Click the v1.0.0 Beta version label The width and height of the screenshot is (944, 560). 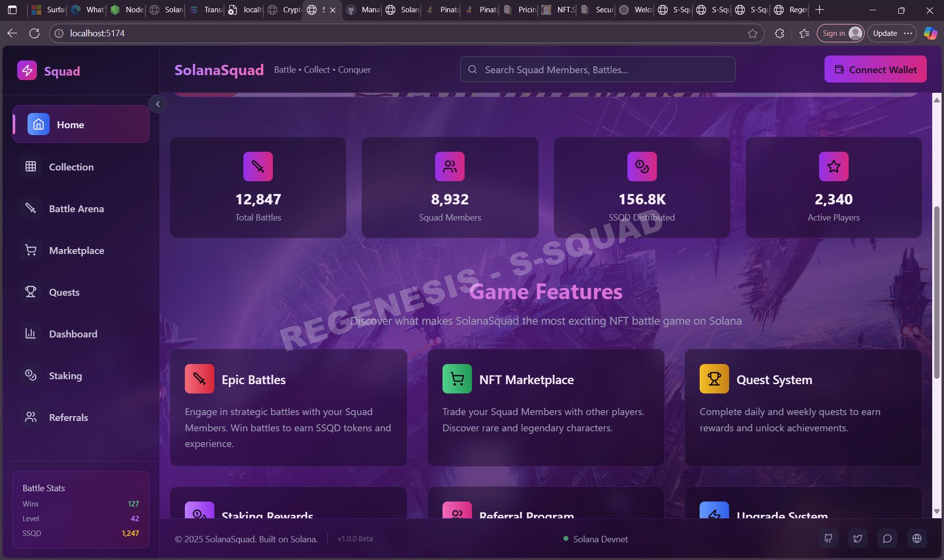tap(355, 539)
